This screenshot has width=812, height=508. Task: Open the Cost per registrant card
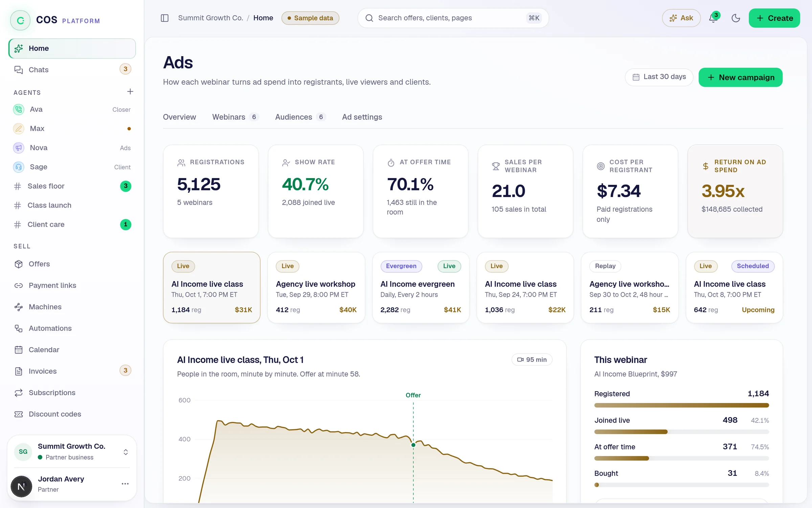(x=630, y=191)
